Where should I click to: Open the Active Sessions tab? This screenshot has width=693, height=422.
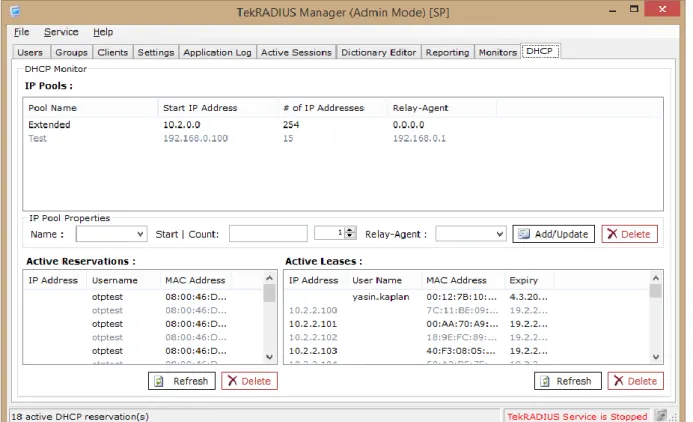coord(296,52)
